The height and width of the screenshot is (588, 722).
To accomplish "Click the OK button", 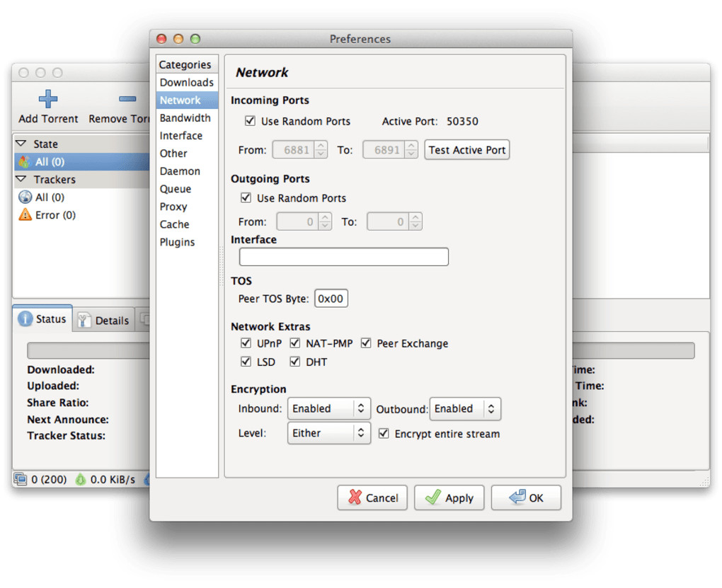I will (x=526, y=497).
